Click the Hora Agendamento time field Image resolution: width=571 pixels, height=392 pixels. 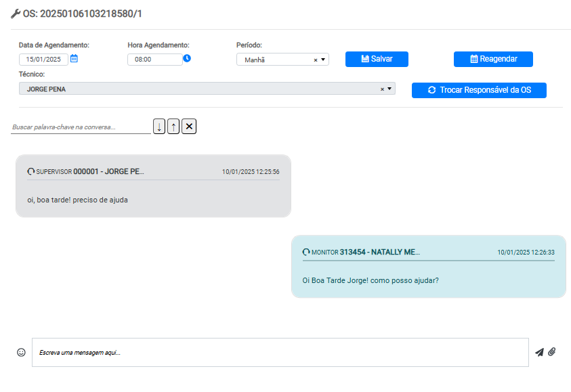154,60
